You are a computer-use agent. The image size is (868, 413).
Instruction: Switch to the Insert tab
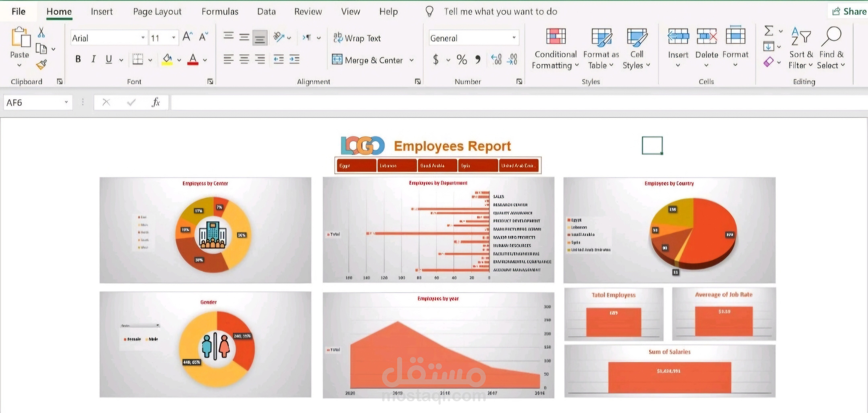(101, 11)
